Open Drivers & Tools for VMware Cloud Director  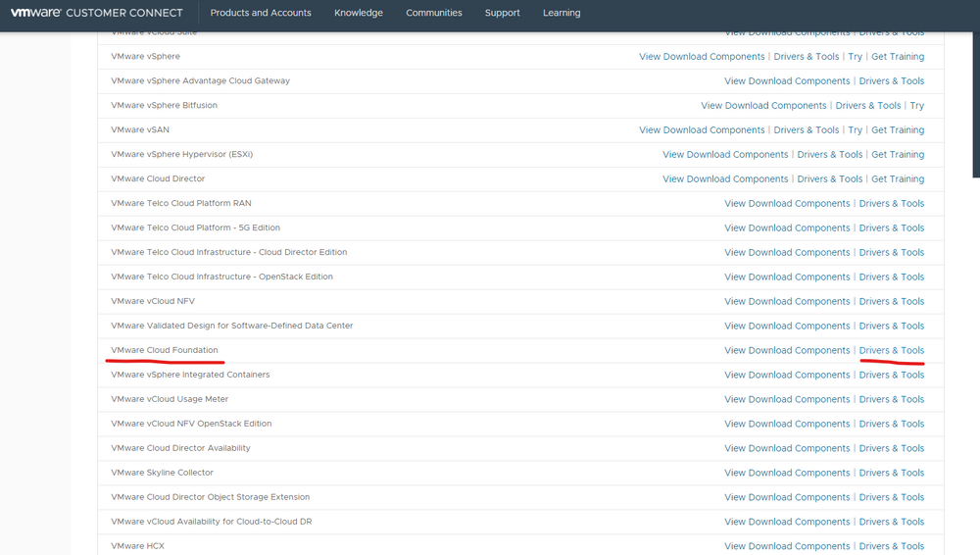click(830, 178)
